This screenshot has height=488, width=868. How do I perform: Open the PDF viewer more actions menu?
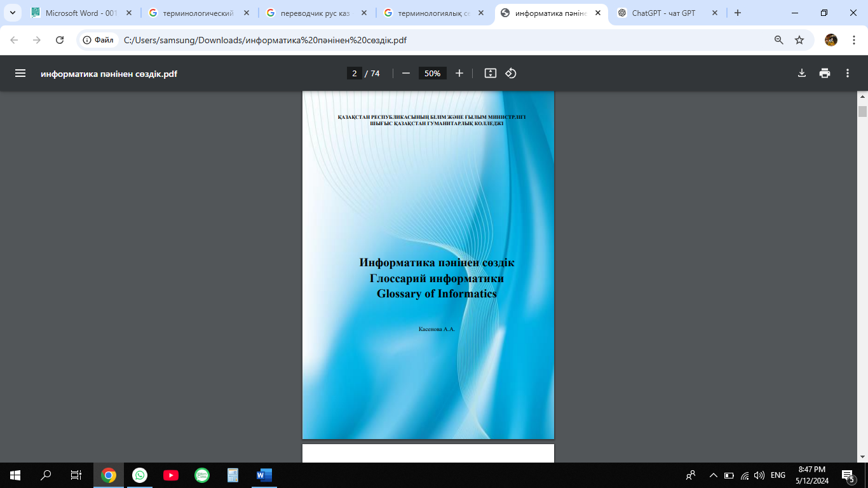(x=848, y=73)
